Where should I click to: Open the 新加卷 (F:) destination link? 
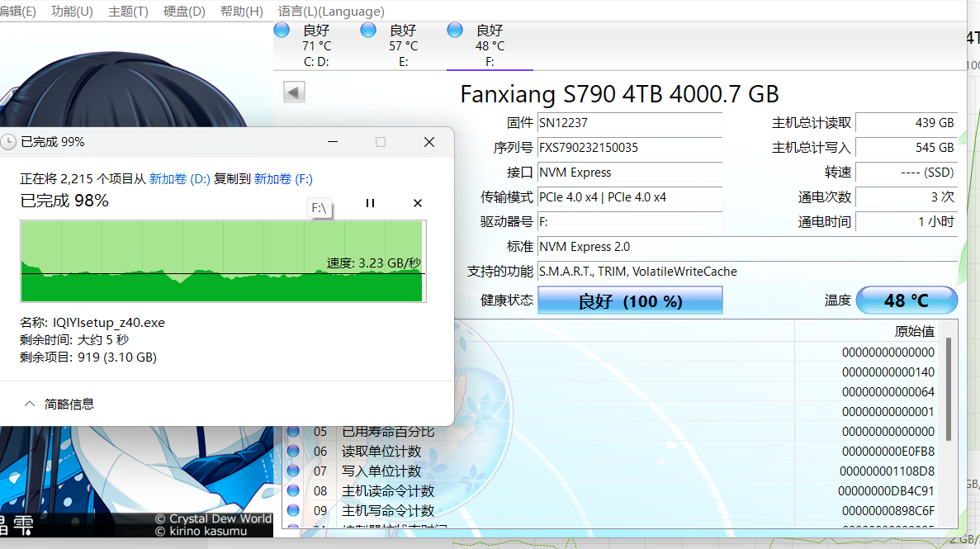click(x=283, y=179)
